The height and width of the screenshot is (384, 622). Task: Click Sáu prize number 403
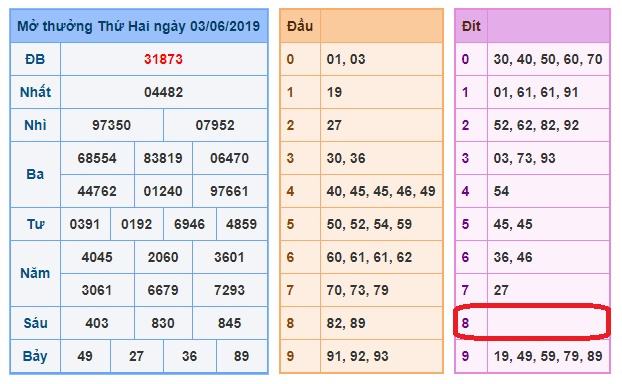click(97, 323)
